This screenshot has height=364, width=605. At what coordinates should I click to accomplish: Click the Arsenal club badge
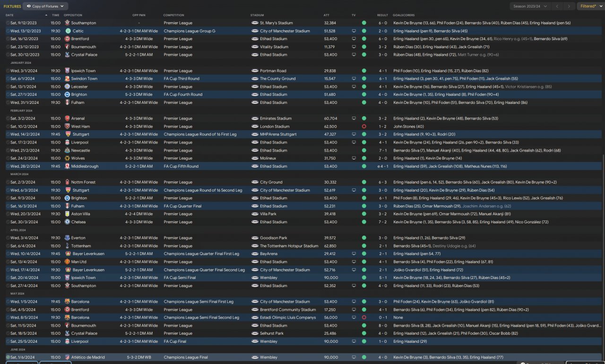[68, 119]
